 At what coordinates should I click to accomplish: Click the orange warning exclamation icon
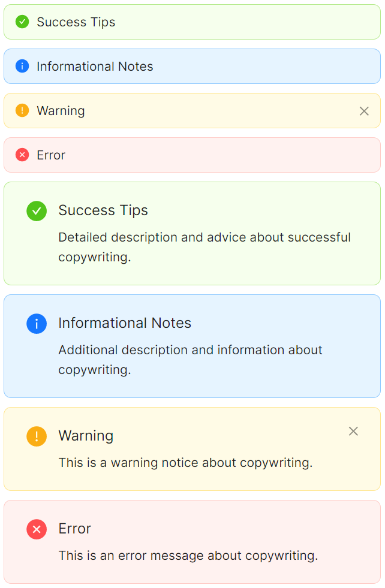click(x=22, y=110)
